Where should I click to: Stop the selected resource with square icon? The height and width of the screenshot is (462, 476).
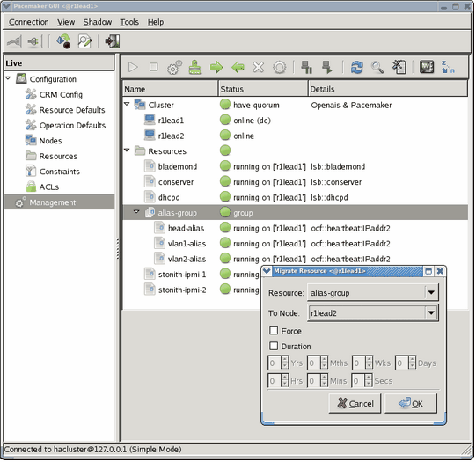154,67
